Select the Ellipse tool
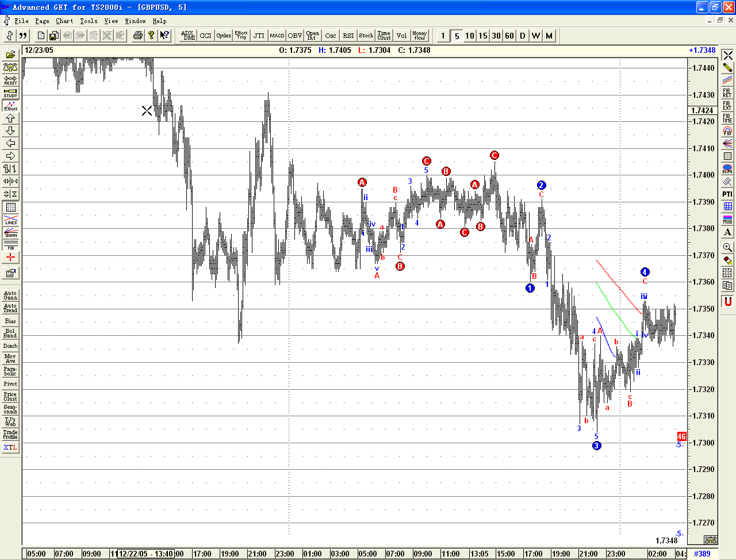 point(727,169)
